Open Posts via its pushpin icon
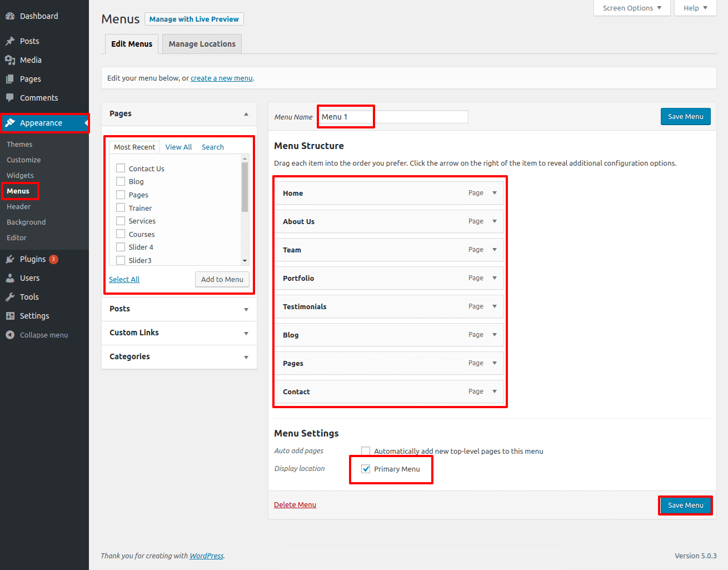The height and width of the screenshot is (570, 728). [10, 41]
